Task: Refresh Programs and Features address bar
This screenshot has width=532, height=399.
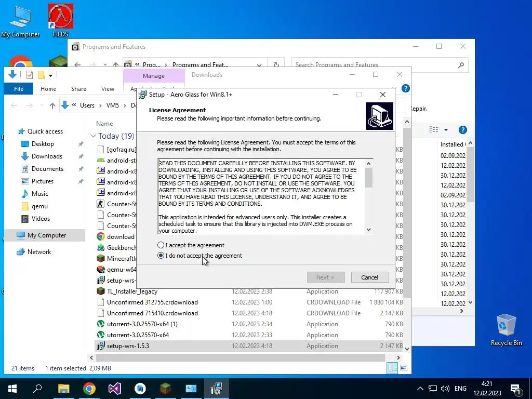Action: [276, 64]
